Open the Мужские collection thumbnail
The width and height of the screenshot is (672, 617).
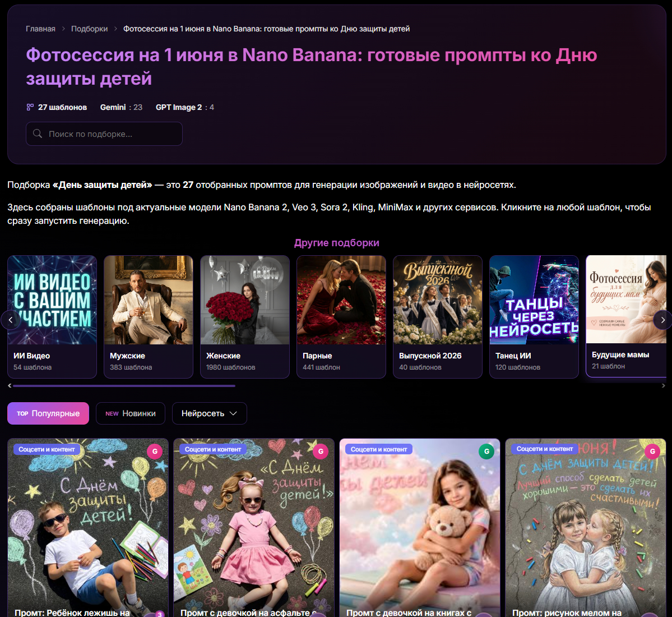(x=149, y=300)
